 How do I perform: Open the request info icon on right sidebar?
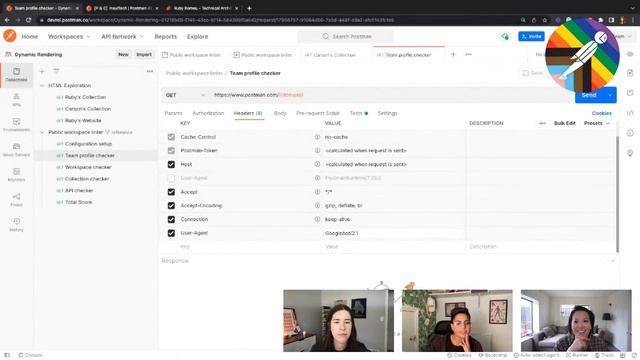coord(630,133)
